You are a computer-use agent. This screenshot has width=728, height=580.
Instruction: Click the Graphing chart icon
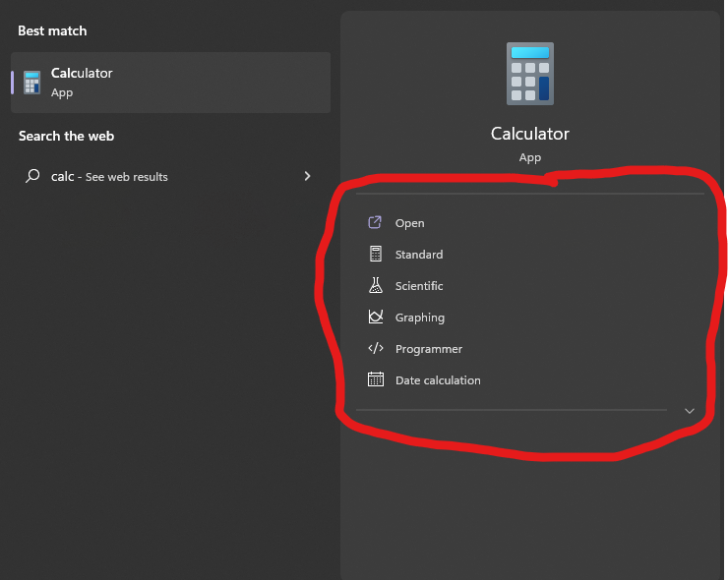pos(376,317)
